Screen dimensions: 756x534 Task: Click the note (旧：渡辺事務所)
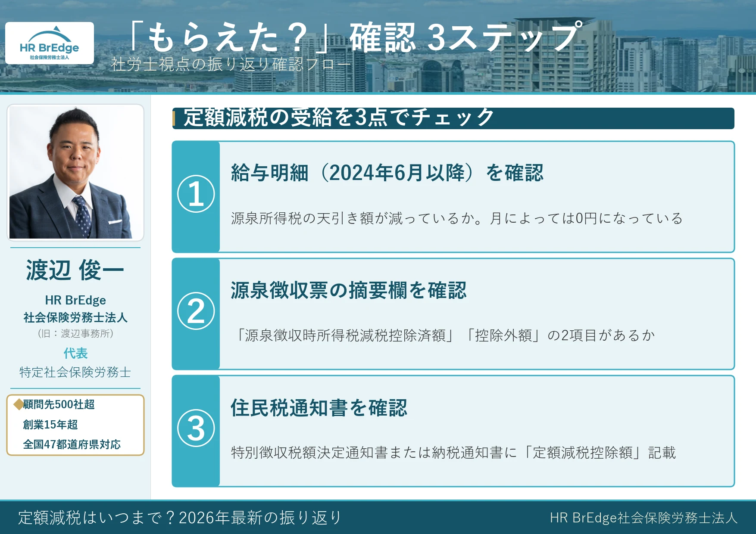(x=75, y=334)
